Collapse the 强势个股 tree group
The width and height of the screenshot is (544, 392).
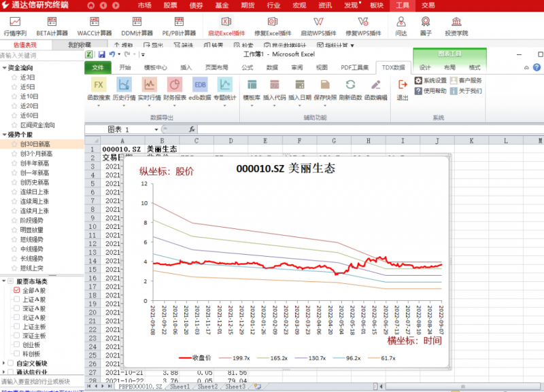(x=4, y=135)
